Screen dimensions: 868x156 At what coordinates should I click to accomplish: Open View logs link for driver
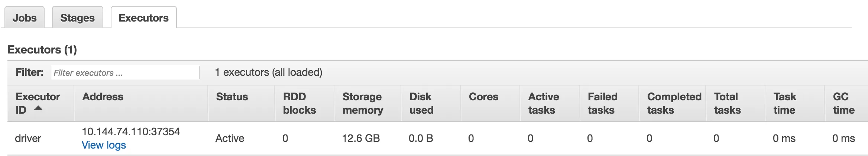click(x=104, y=145)
